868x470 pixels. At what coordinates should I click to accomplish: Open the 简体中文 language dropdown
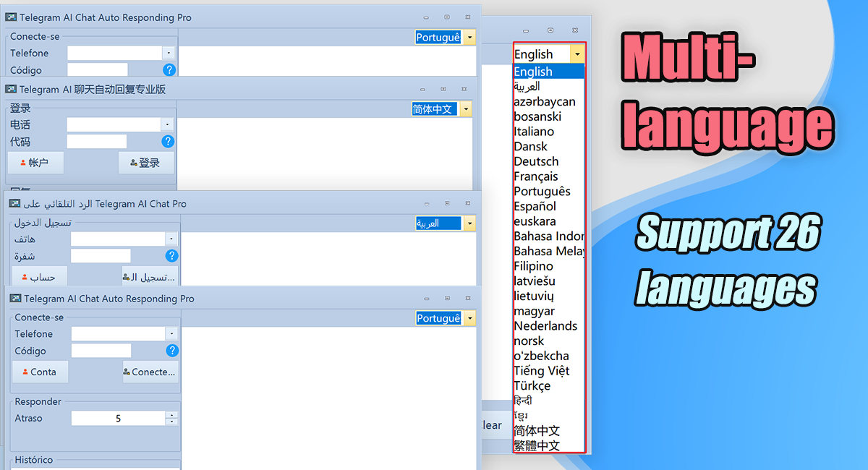467,109
